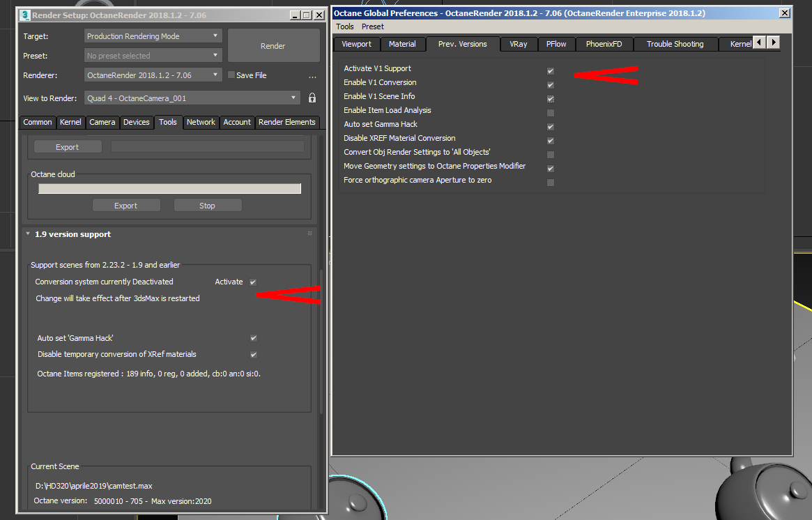The image size is (812, 520).
Task: Toggle Disable temporary conversion of XRef materials
Action: pyautogui.click(x=254, y=355)
